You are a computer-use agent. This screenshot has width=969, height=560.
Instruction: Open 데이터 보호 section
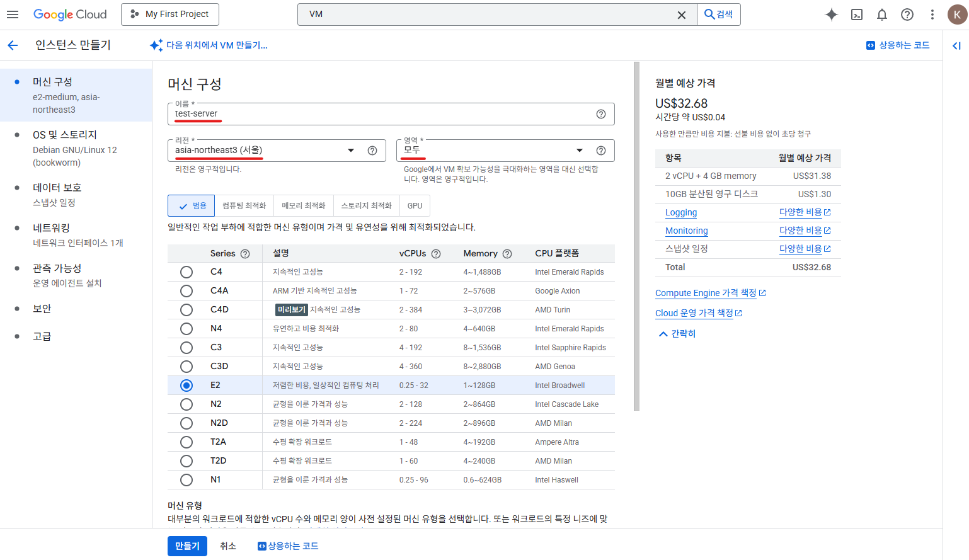pyautogui.click(x=76, y=195)
